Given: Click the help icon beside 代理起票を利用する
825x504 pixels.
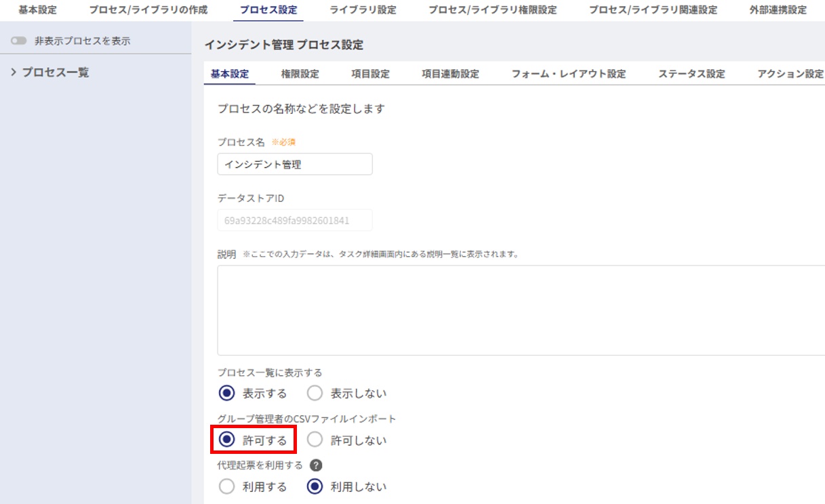Looking at the screenshot, I should point(316,465).
